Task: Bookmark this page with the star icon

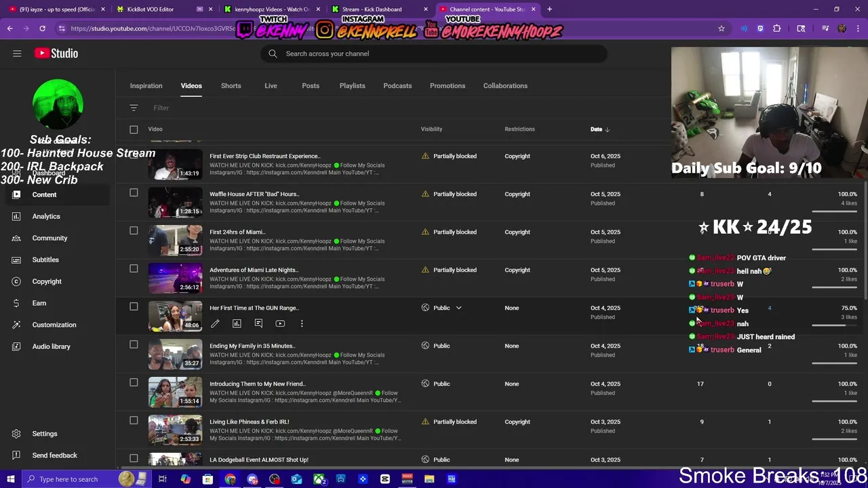Action: tap(722, 28)
